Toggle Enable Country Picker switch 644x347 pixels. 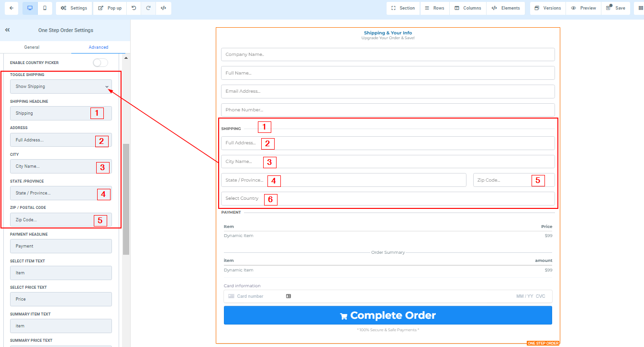[100, 63]
